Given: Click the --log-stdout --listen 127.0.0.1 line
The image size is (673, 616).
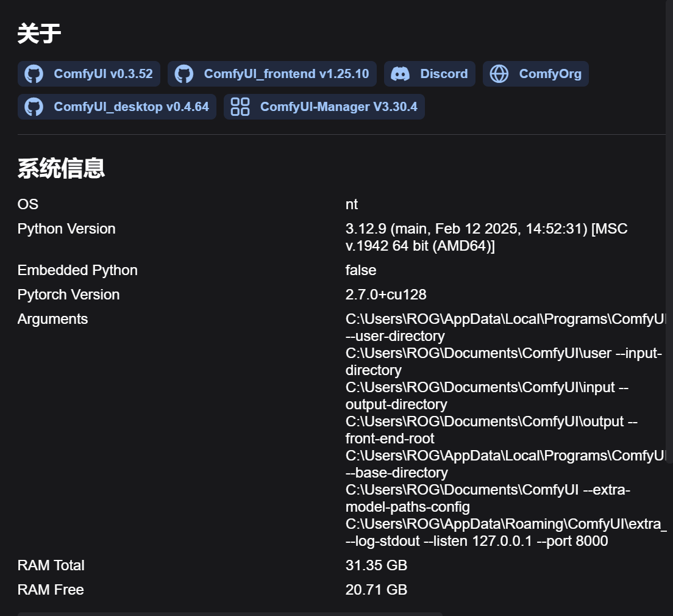Looking at the screenshot, I should tap(477, 541).
